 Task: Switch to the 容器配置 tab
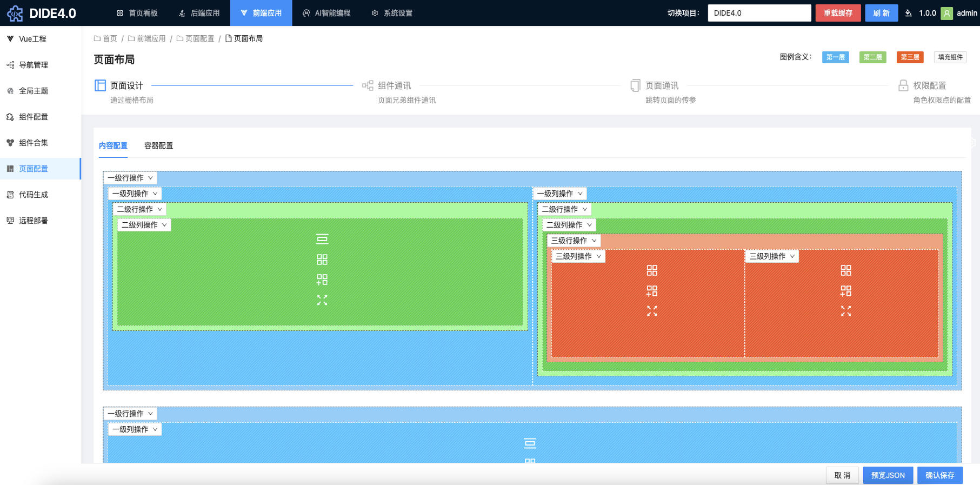coord(158,145)
